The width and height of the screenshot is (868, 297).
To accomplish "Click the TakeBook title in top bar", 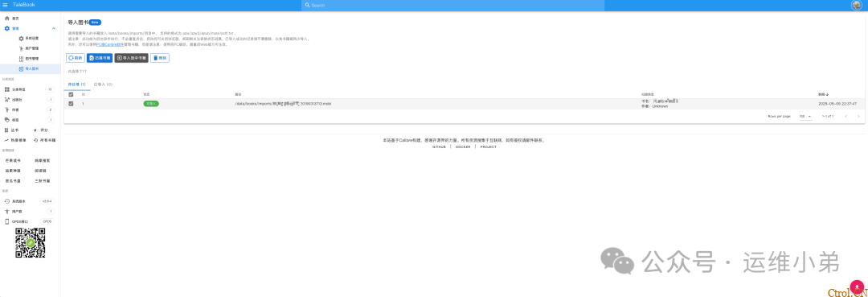I will point(23,5).
